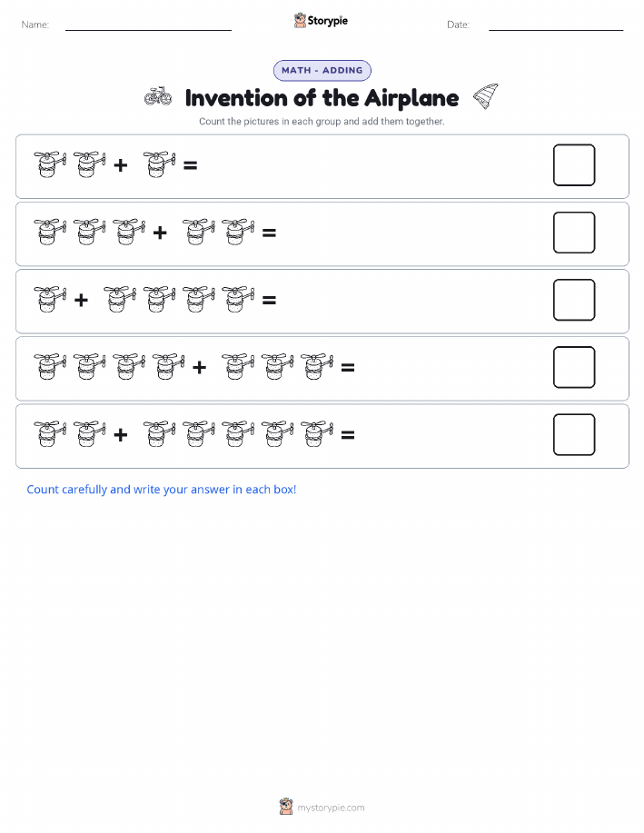Click the plus sign in the second row
Screen dimensions: 644x833
pyautogui.click(x=160, y=233)
